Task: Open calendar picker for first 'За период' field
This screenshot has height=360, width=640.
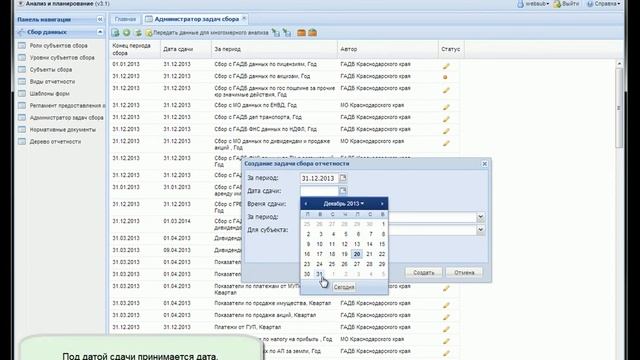Action: coord(343,178)
